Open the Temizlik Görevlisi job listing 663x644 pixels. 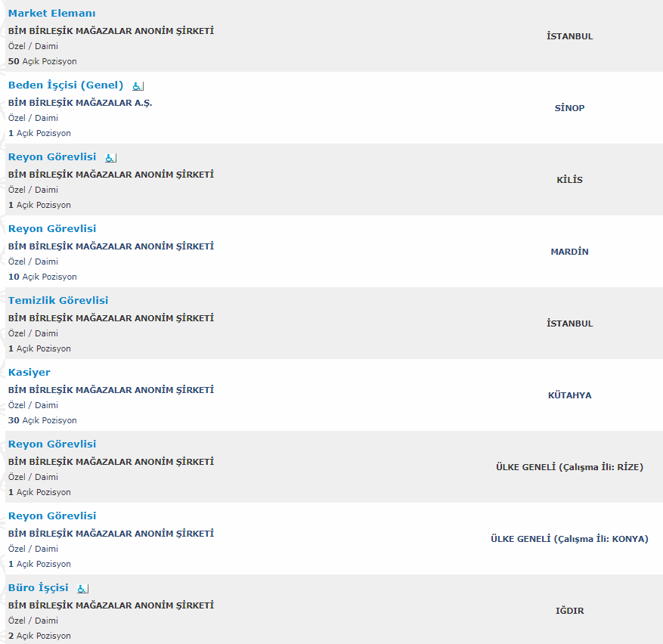[x=58, y=300]
